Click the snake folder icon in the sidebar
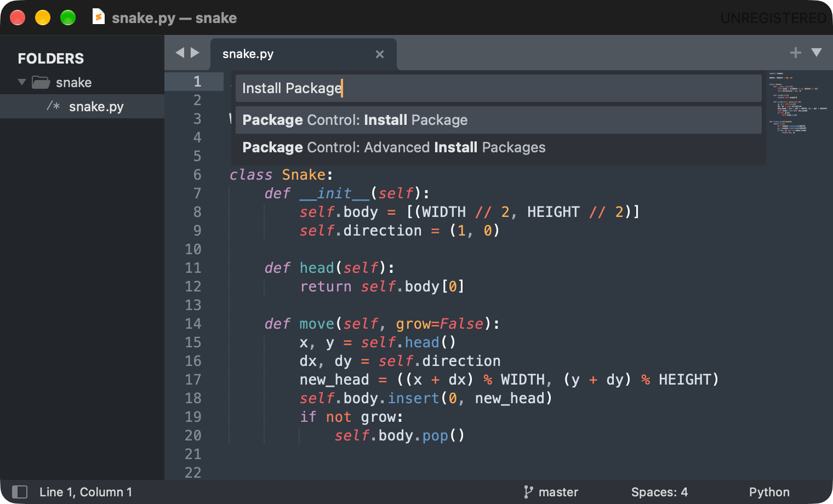The image size is (833, 504). coord(41,82)
